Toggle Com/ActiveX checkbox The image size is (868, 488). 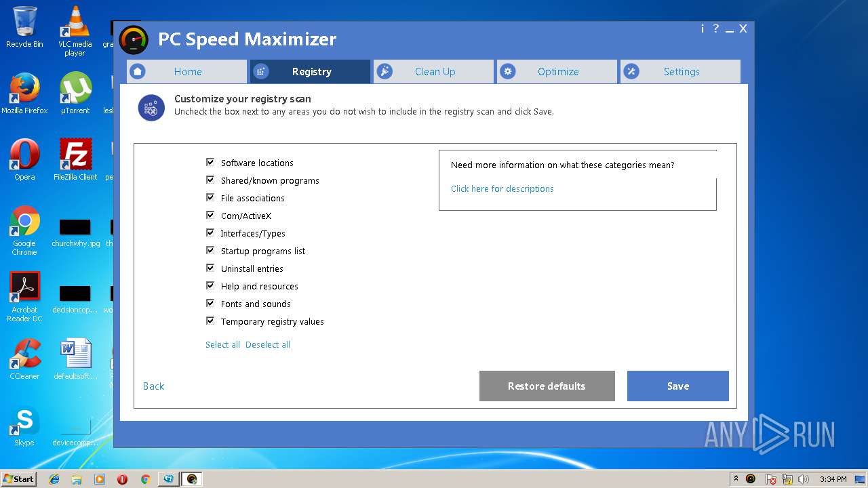210,215
